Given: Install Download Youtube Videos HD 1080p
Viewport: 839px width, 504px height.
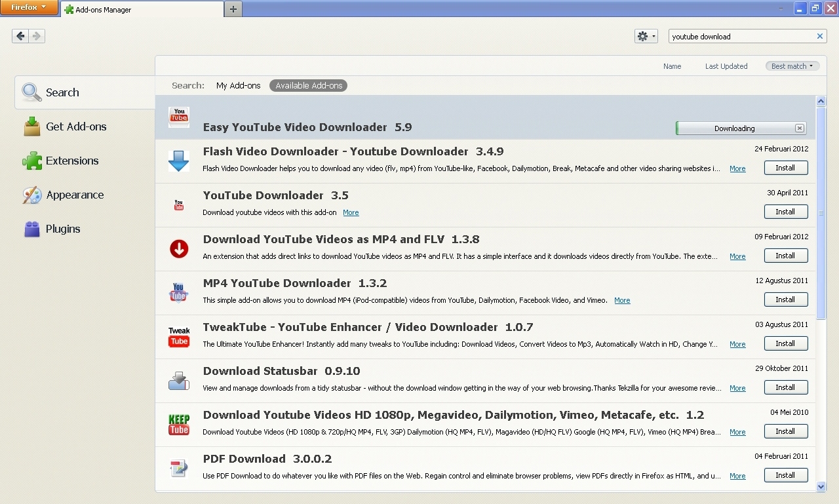Looking at the screenshot, I should [786, 431].
